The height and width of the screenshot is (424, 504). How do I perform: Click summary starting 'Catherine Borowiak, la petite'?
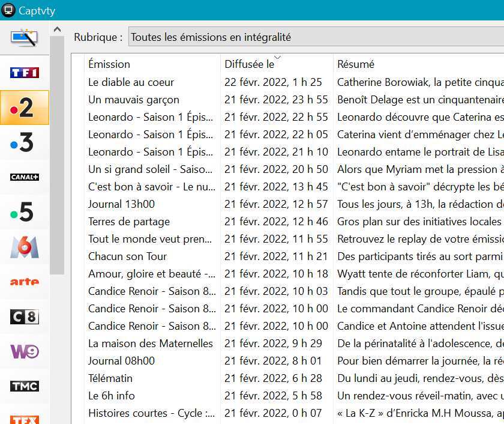click(x=421, y=82)
